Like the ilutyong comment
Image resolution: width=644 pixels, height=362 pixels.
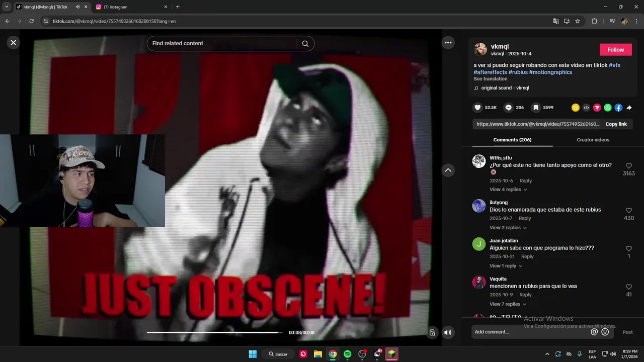point(628,211)
